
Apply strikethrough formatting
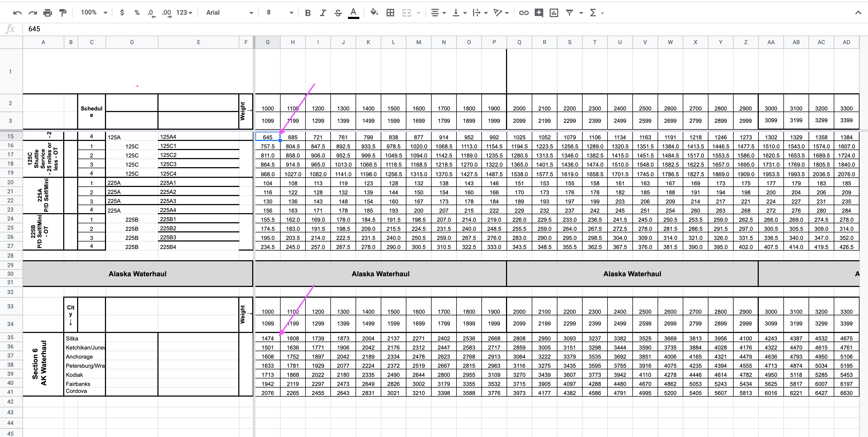click(x=338, y=13)
